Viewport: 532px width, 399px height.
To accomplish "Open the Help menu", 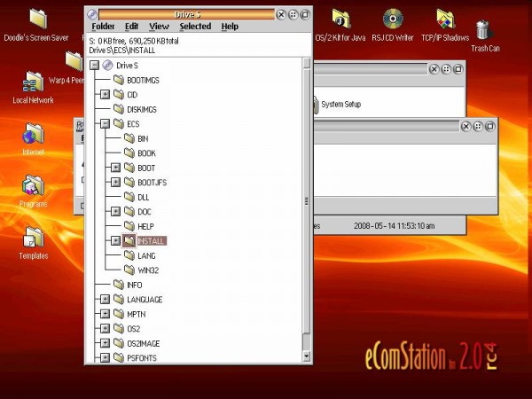I will click(230, 27).
